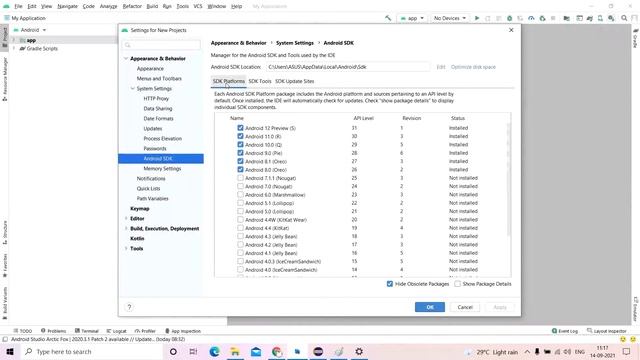Click the Cancel button
The height and width of the screenshot is (360, 640).
[x=465, y=307]
